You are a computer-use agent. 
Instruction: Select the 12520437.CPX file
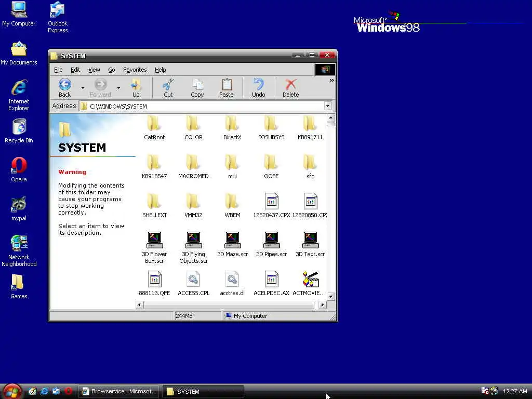pyautogui.click(x=271, y=206)
